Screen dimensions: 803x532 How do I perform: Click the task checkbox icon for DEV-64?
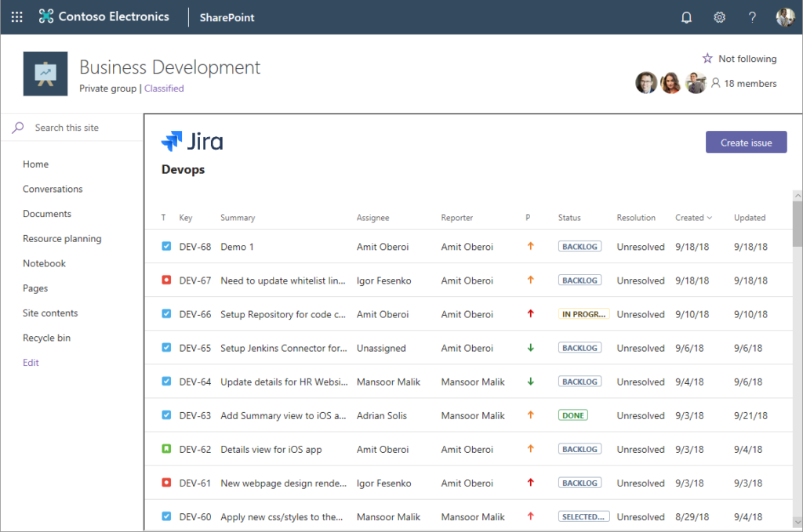tap(166, 382)
